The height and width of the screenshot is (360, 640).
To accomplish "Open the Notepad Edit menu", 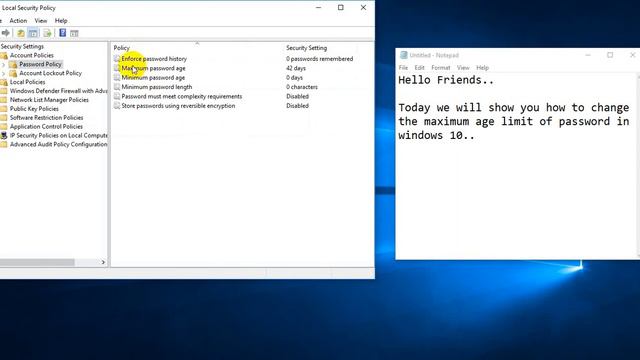I will (420, 68).
